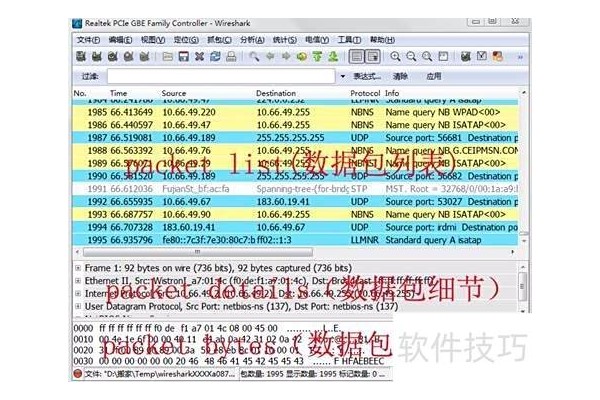Open the 分析(A) menu

tap(252, 40)
